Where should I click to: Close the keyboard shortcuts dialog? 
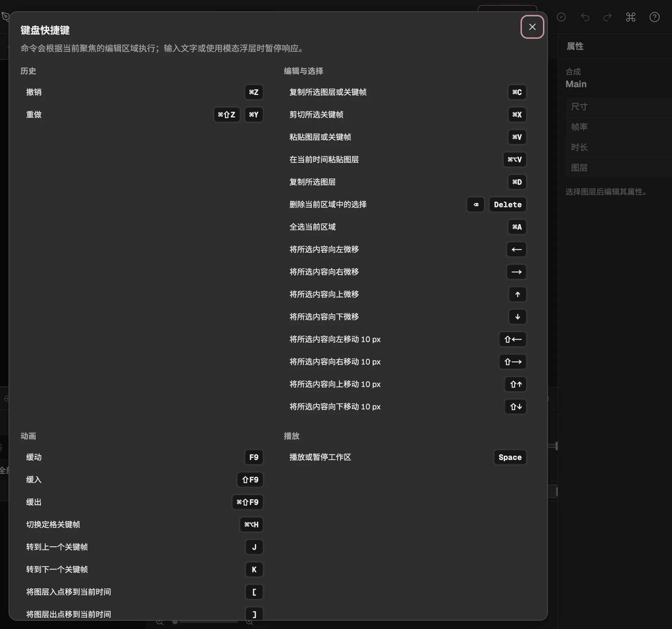[x=532, y=27]
